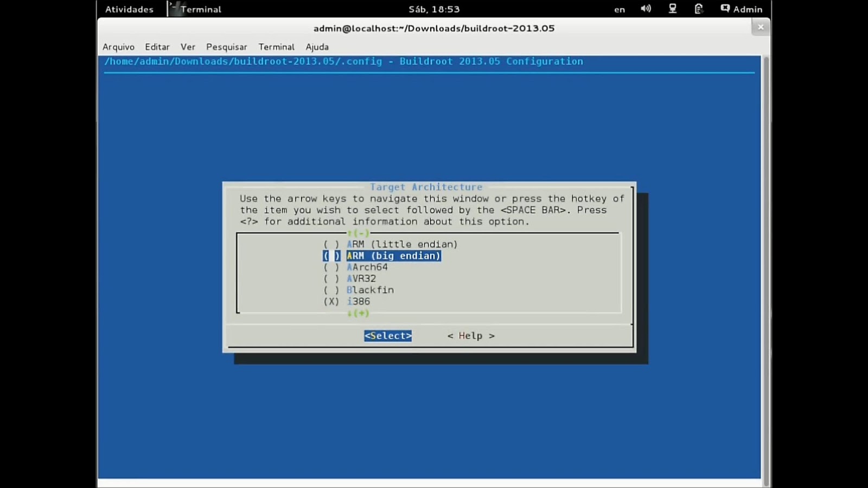Open the Arquivo menu
Viewport: 868px width, 488px height.
[119, 47]
